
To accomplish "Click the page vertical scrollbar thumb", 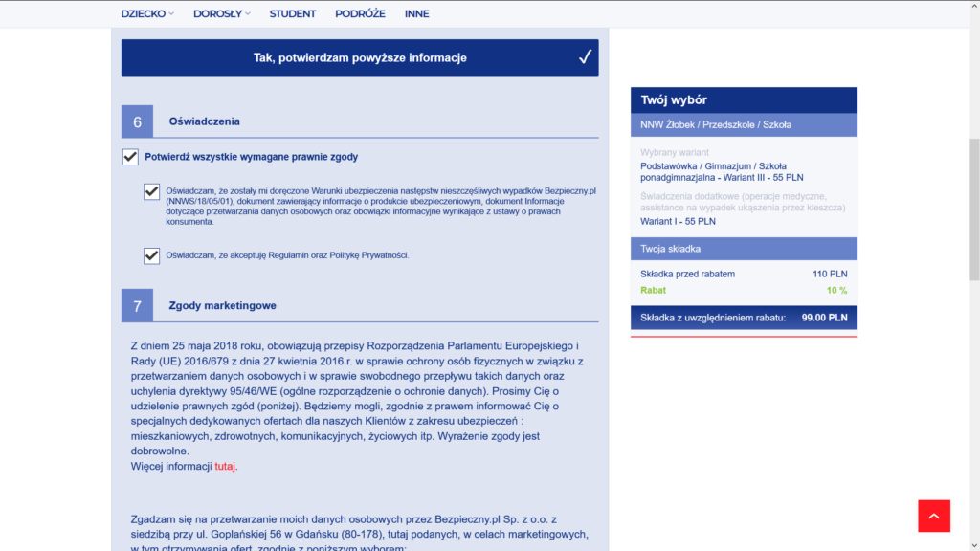I will click(974, 209).
